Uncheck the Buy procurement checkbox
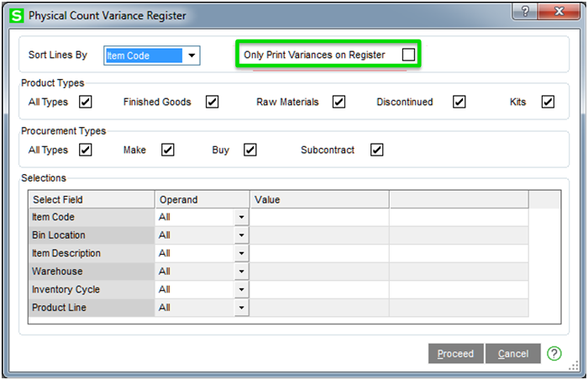 [x=250, y=150]
